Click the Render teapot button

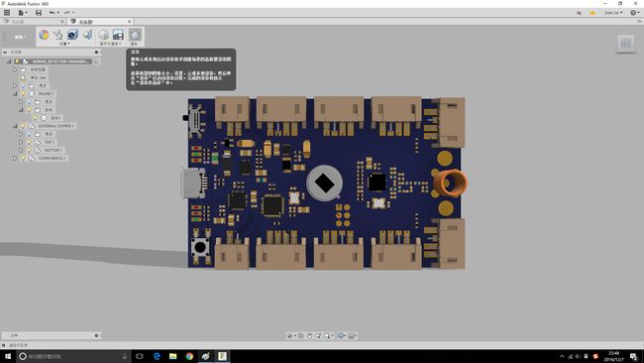pos(135,35)
